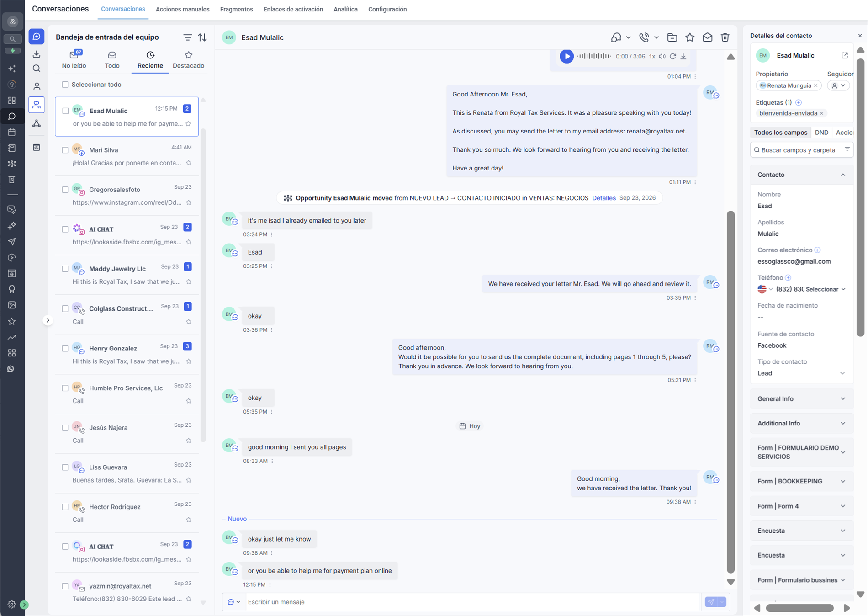Select Mari Silva conversation checkbox
Screen dimensions: 868x616
tap(65, 150)
